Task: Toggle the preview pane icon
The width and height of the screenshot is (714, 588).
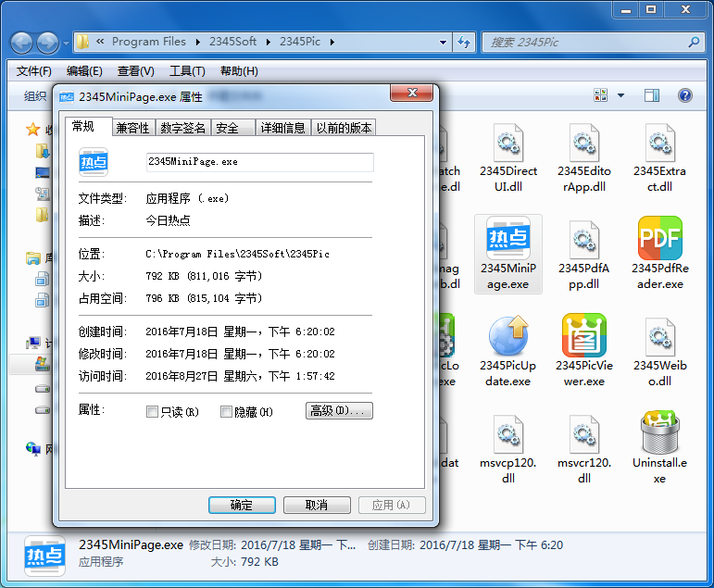Action: 652,95
